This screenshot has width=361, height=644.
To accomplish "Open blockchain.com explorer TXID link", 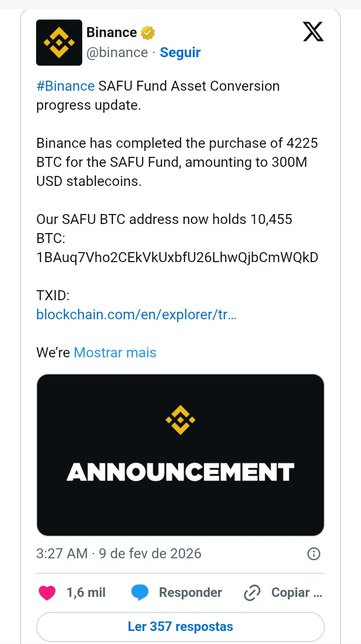I will 136,315.
